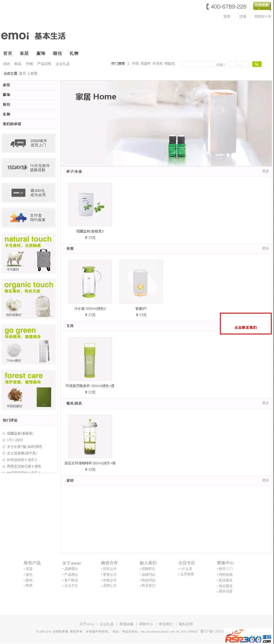Open the 2000城市送货上门 delivery truck banner
This screenshot has width=274, height=644.
(28, 143)
